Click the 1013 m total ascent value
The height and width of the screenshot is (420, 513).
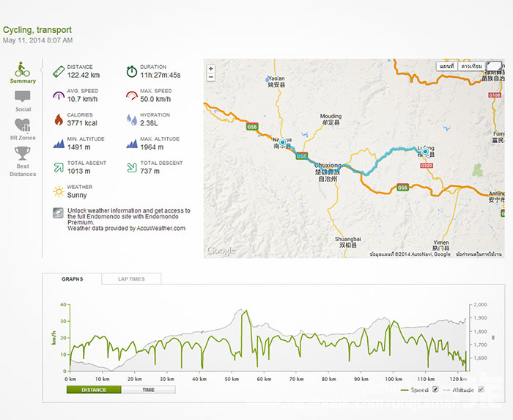(x=78, y=171)
